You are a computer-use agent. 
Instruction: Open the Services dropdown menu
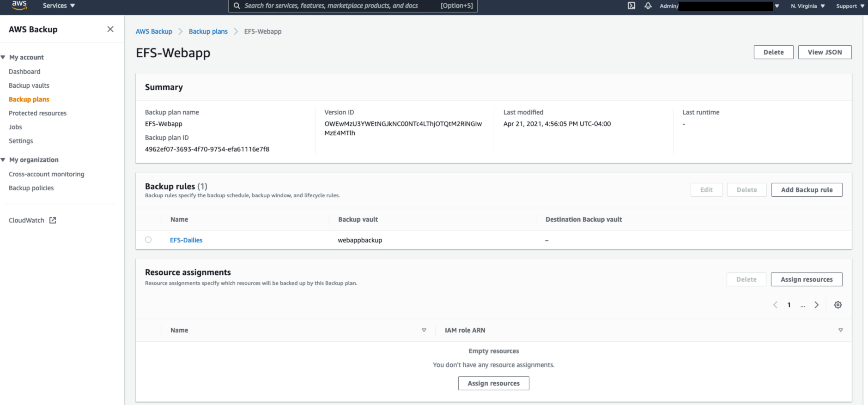tap(59, 6)
